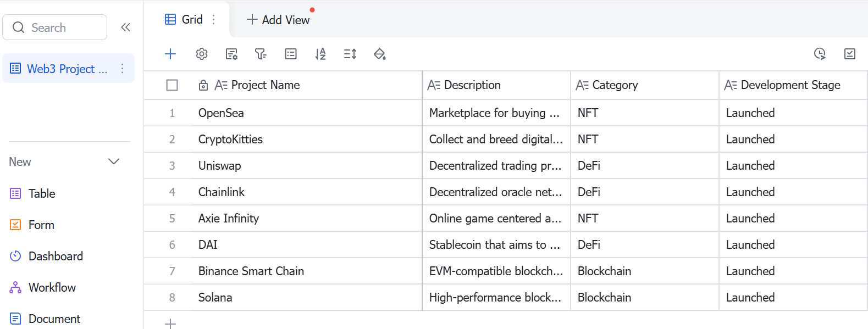Viewport: 868px width, 329px height.
Task: Open Web3 Project table in sidebar
Action: click(x=68, y=69)
